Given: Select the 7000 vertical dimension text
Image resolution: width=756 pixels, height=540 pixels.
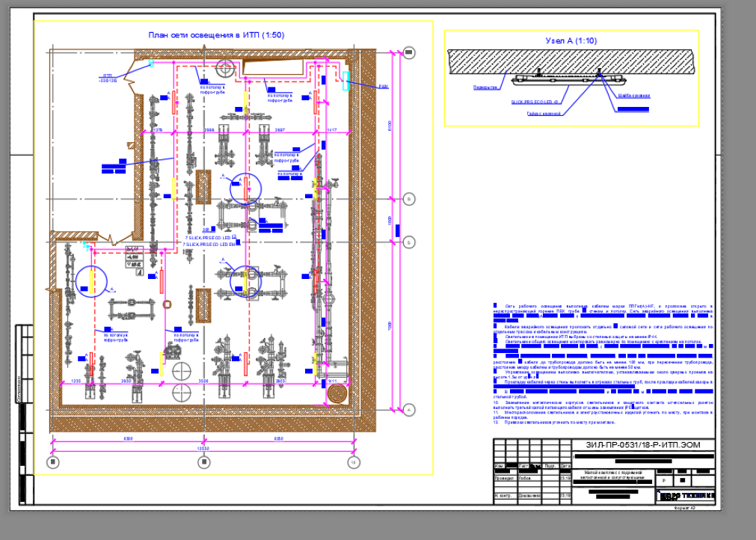Looking at the screenshot, I should tap(390, 326).
